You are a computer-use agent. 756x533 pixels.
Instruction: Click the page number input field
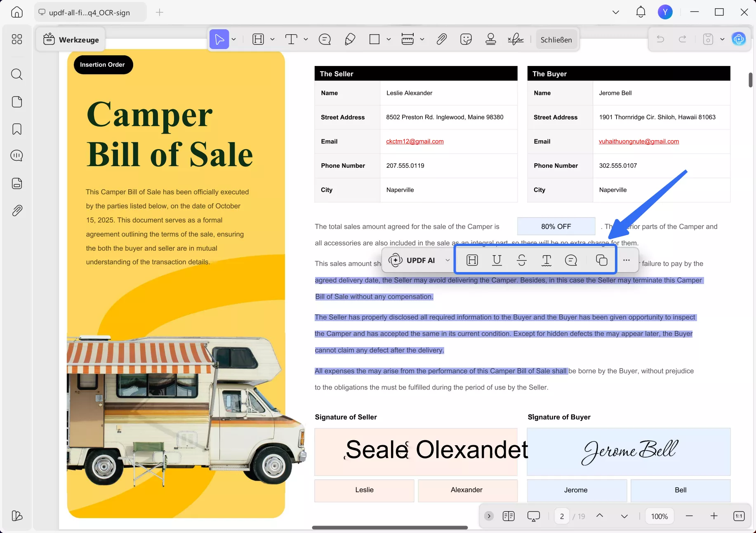(x=562, y=516)
